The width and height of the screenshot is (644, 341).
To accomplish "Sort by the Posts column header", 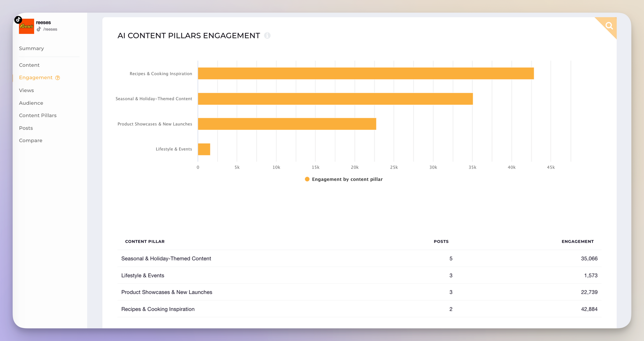I will [441, 241].
